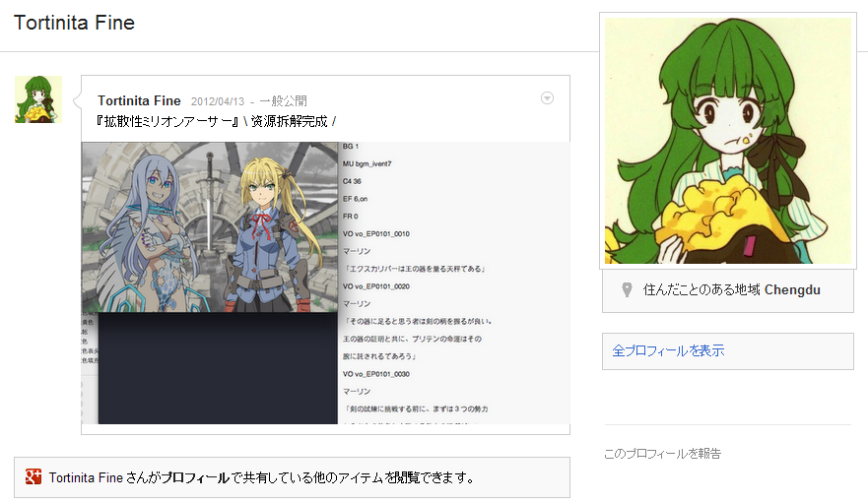This screenshot has width=868, height=503.
Task: Click the 一般公開 visibility label
Action: point(284,101)
